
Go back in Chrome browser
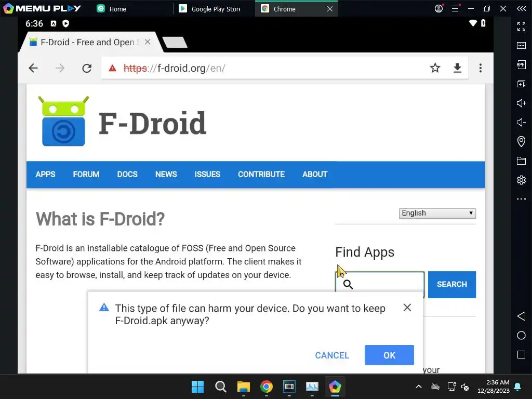coord(33,68)
